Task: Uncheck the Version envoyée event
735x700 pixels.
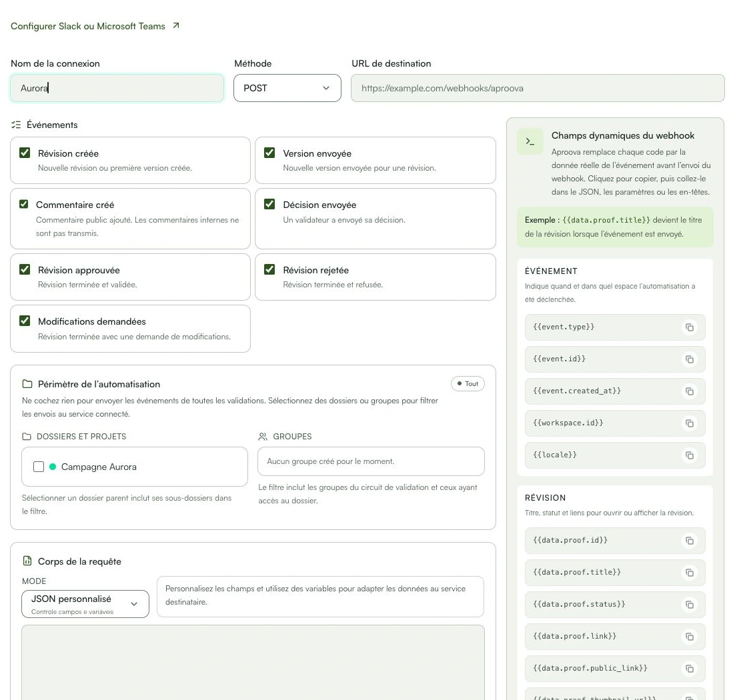Action: [269, 153]
